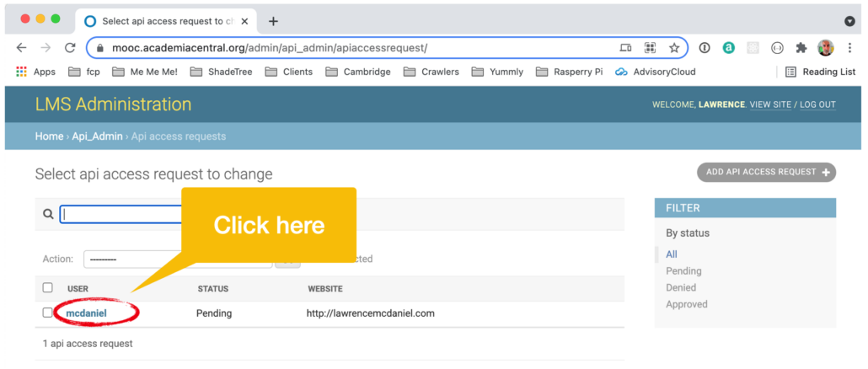
Task: Open the Clients bookmark folder
Action: pyautogui.click(x=289, y=72)
